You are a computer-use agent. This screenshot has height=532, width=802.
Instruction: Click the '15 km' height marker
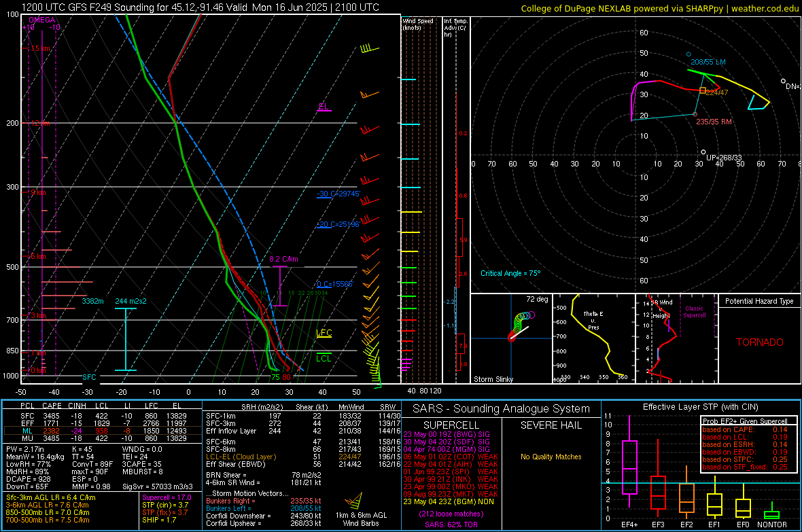(40, 48)
